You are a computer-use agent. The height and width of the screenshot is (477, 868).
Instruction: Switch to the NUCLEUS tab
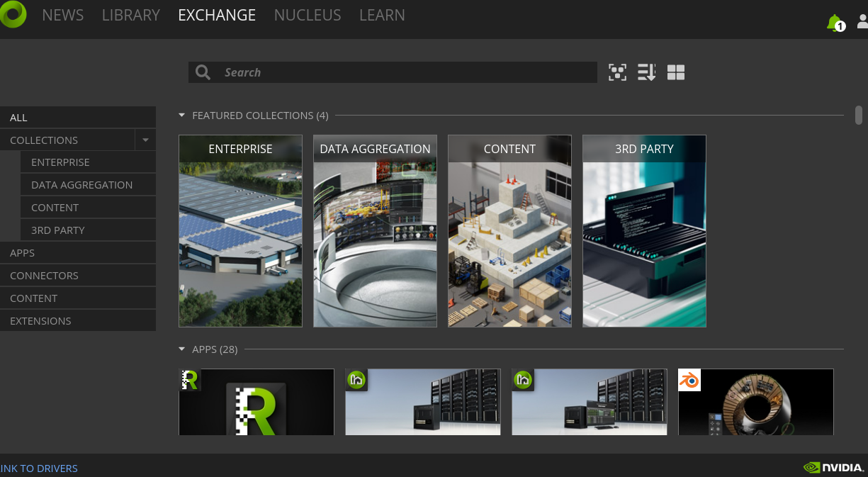308,15
